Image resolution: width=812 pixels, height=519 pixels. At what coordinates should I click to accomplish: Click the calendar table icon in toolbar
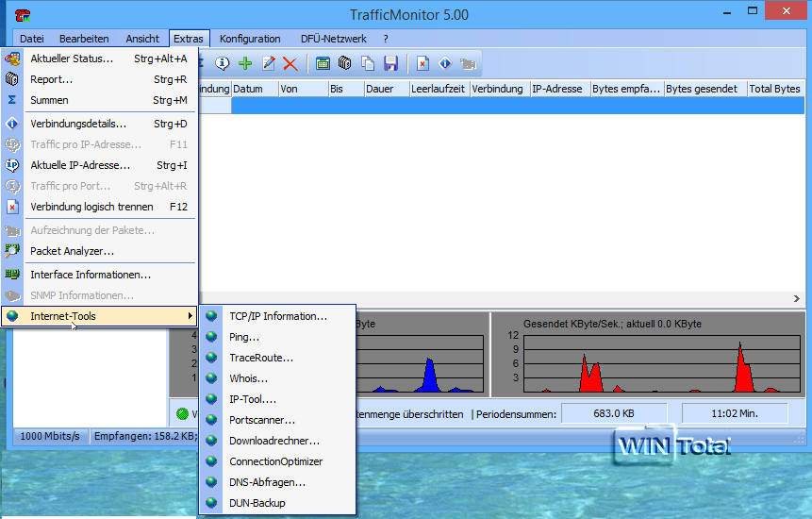[x=323, y=63]
